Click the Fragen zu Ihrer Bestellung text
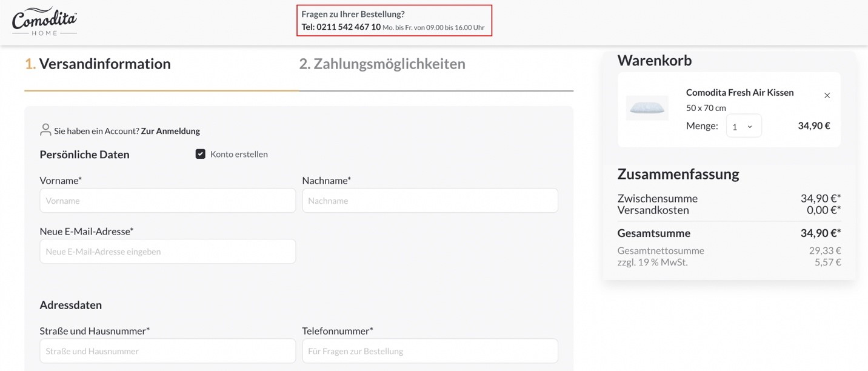Screen dimensions: 868x371 (353, 14)
